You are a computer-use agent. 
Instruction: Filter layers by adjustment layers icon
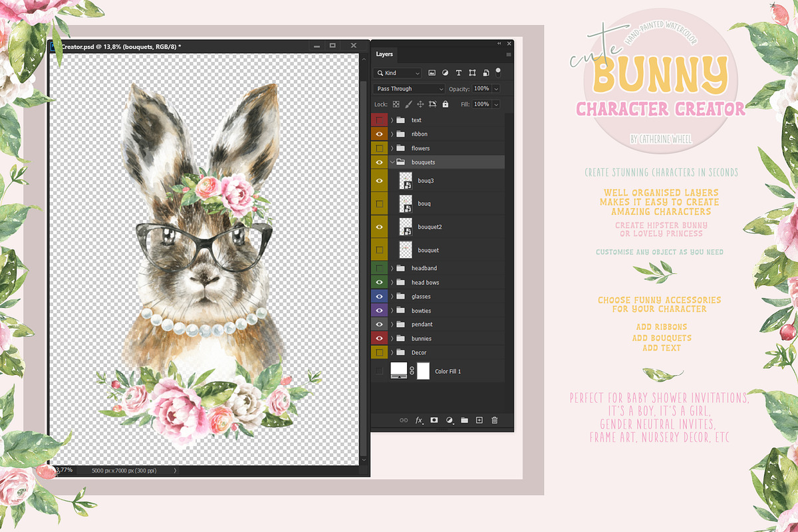(x=445, y=72)
